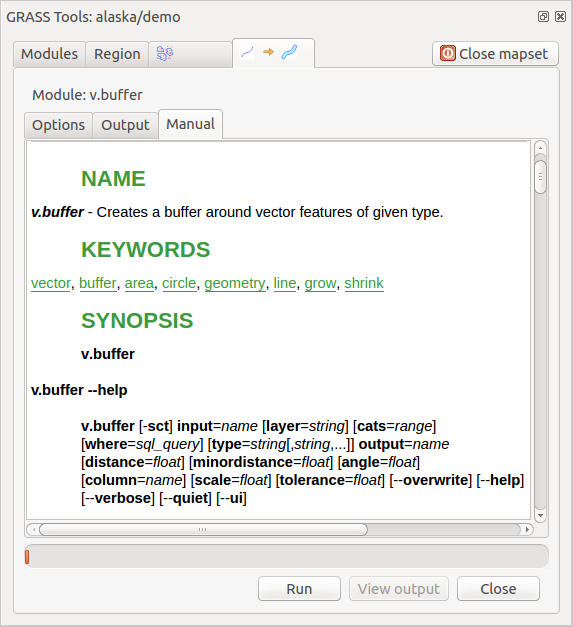Click the 'GRASS Tools: alaska/demo' title
This screenshot has width=573, height=627.
coord(93,17)
